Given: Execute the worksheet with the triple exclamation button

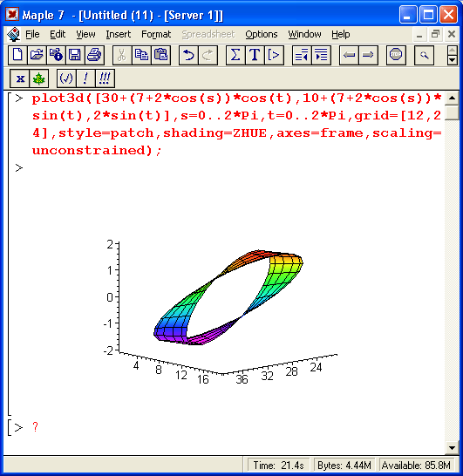Looking at the screenshot, I should [x=105, y=78].
